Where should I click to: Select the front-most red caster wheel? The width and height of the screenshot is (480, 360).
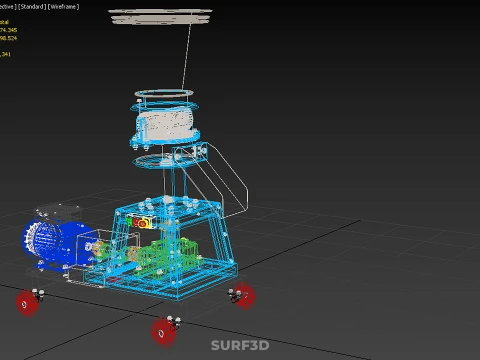163,332
